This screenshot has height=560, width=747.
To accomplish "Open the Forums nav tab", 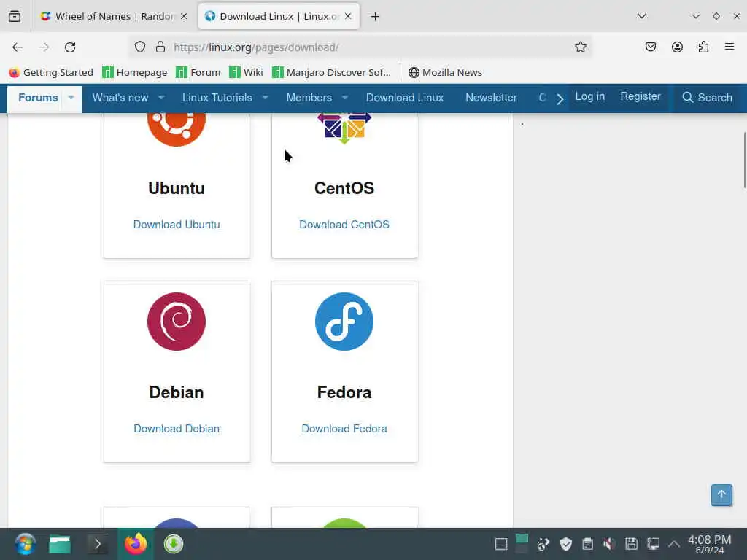I will 38,98.
